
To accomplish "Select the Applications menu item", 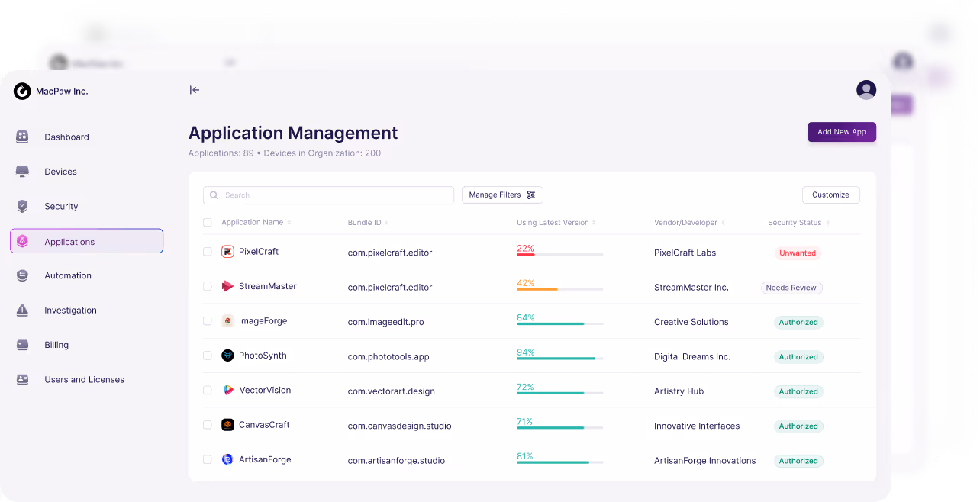I will click(x=86, y=241).
